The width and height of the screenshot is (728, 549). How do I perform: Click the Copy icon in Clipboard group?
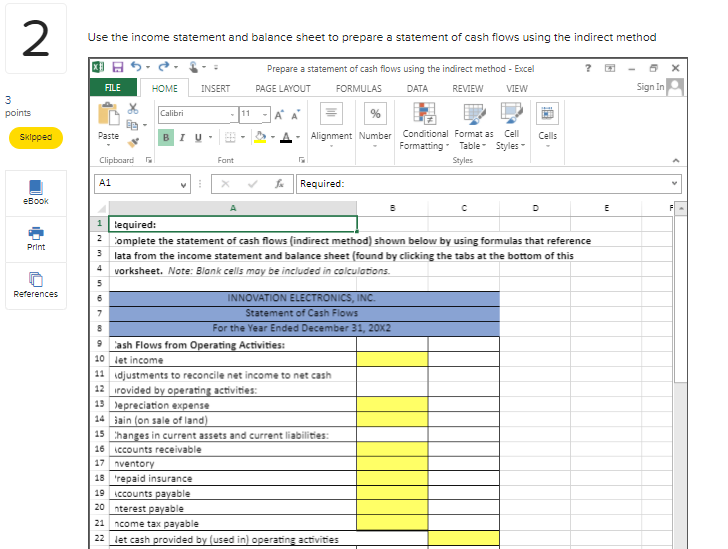point(132,124)
